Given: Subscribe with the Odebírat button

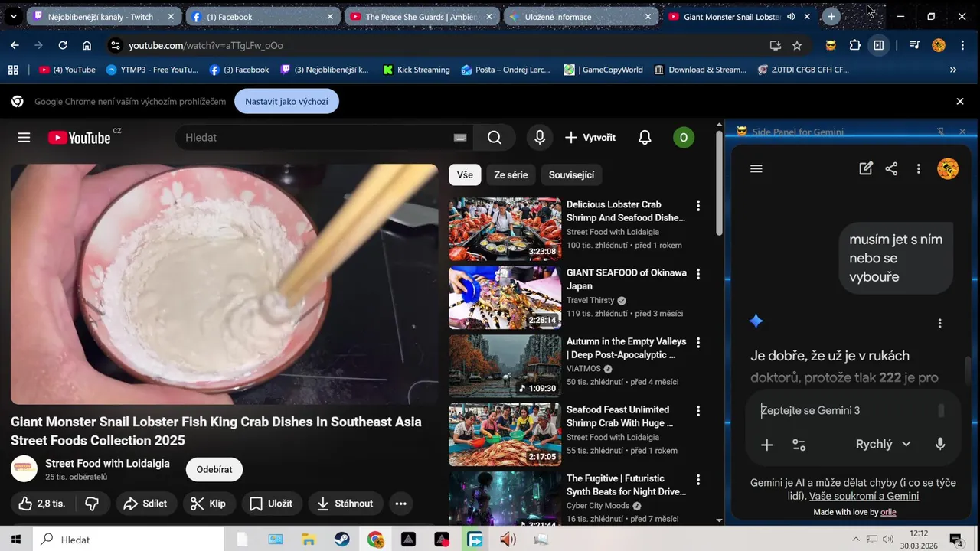Looking at the screenshot, I should 214,469.
